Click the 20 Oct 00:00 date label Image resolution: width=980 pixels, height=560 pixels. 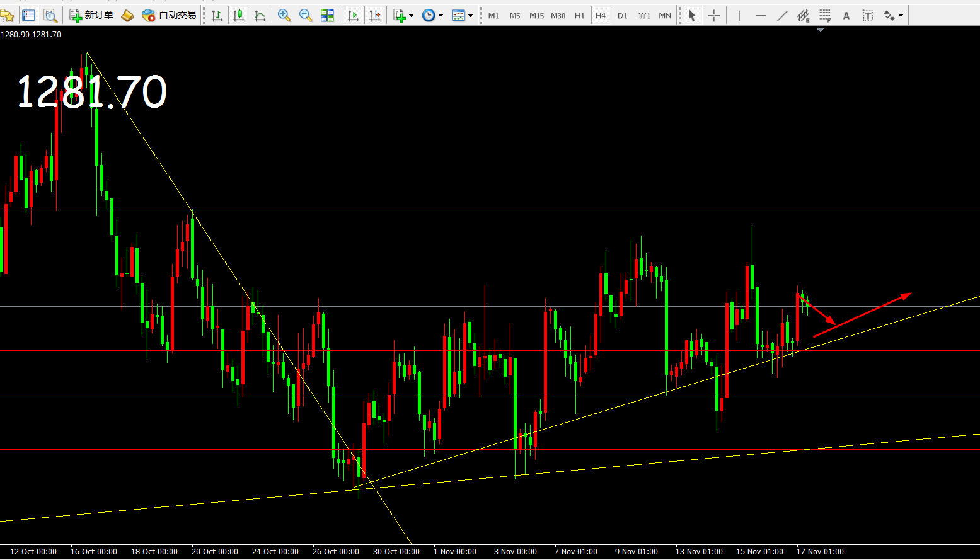215,552
